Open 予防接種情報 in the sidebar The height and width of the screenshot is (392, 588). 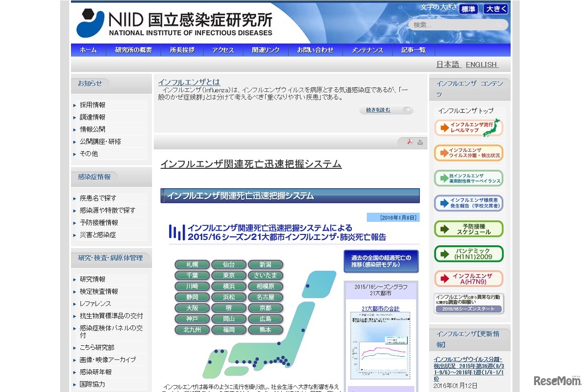pos(99,223)
